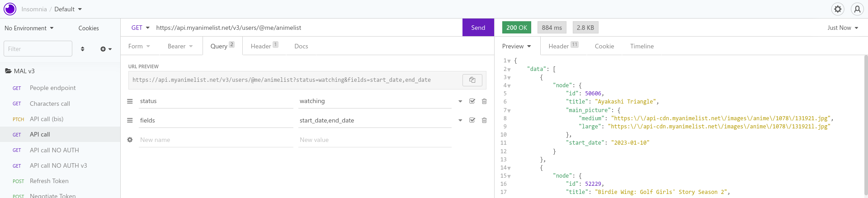Toggle fields parameter enabled checkbox
The image size is (868, 198).
472,120
